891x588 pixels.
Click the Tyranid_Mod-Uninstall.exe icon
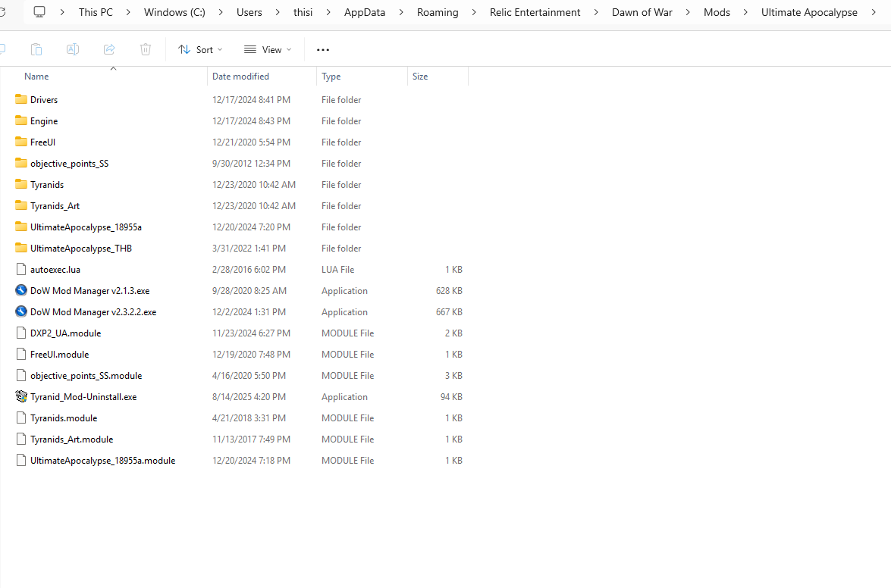(21, 396)
